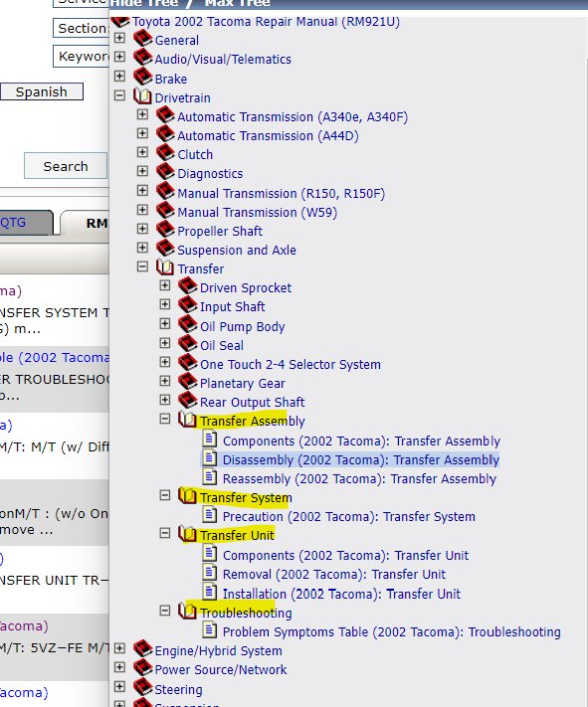Click the book icon beside Rear Output Shaft
This screenshot has width=588, height=707.
point(188,401)
